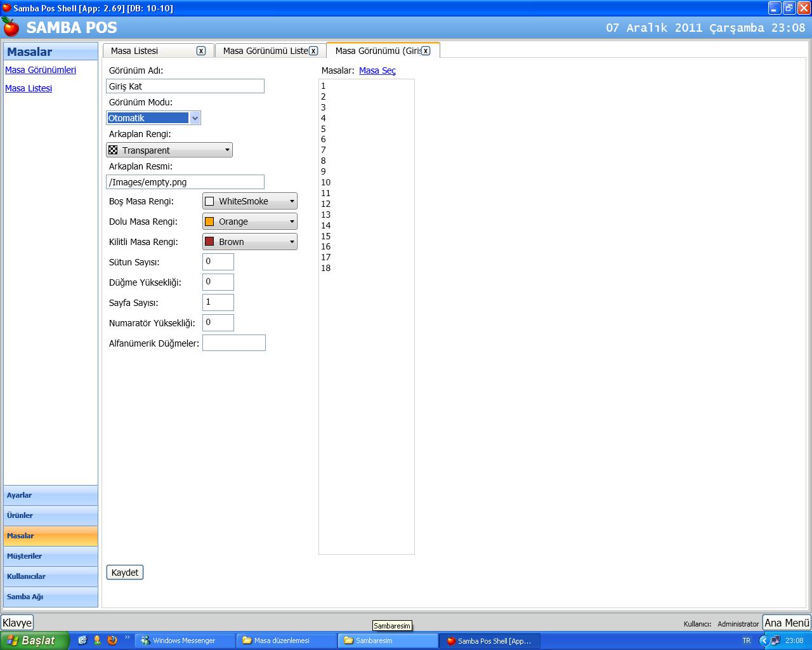Open Firefox from the quick launch bar

pos(112,640)
